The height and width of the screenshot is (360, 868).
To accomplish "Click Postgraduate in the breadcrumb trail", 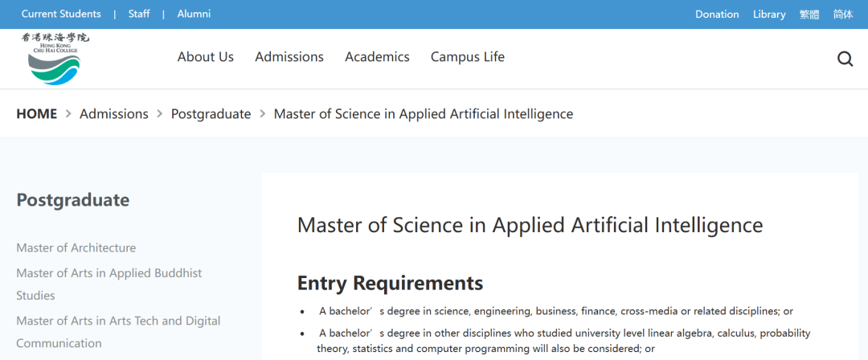I will point(211,114).
